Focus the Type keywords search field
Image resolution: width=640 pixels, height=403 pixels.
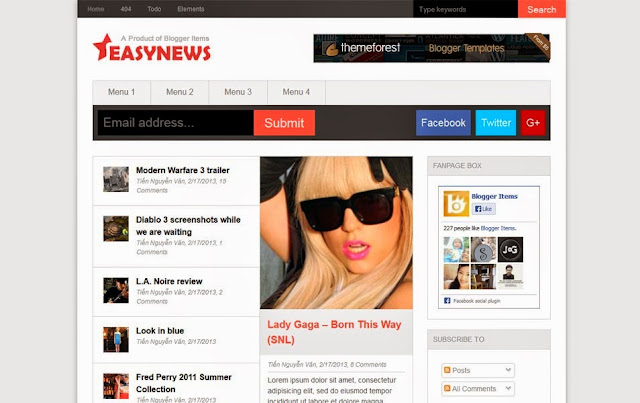(465, 9)
